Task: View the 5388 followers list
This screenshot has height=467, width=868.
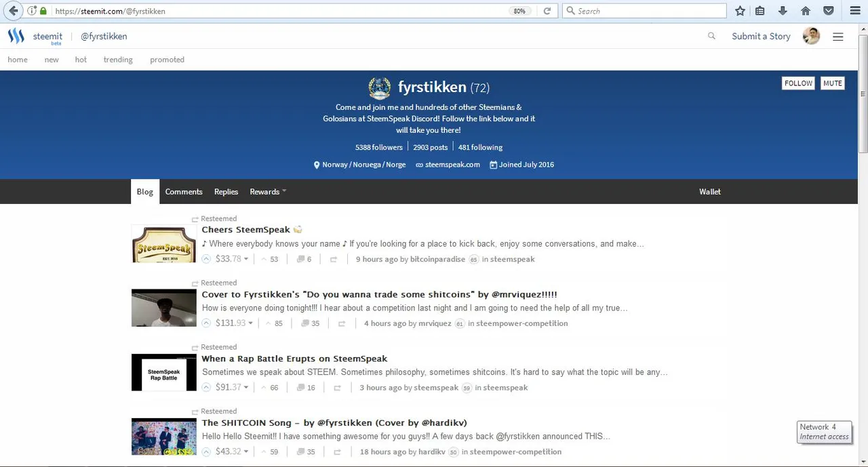Action: 378,147
